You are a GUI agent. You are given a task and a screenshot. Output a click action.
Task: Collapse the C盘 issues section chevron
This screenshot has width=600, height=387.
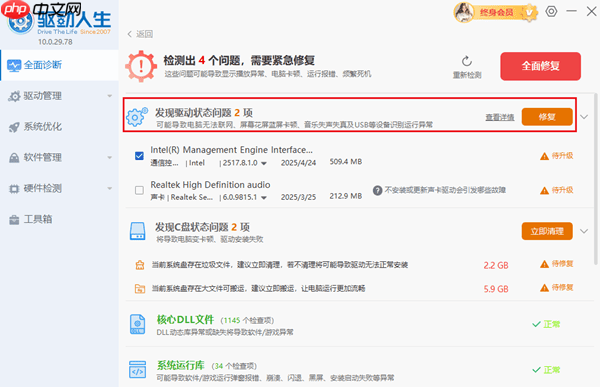pyautogui.click(x=584, y=231)
